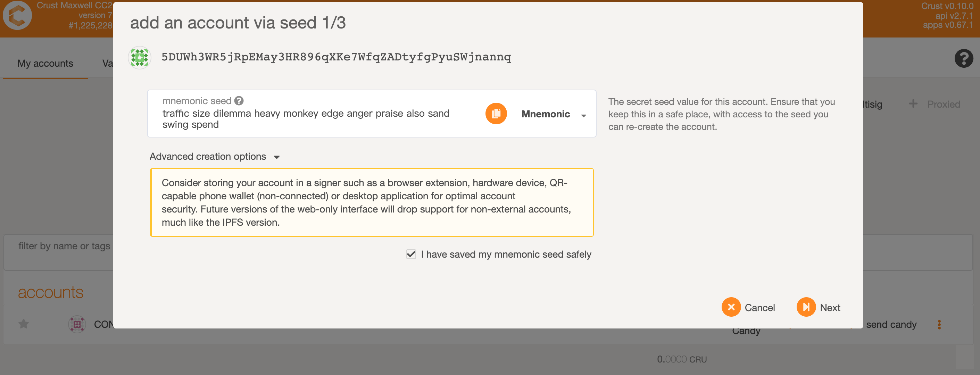Open the help question-mark icon at the top right
The image size is (980, 375).
(x=963, y=59)
